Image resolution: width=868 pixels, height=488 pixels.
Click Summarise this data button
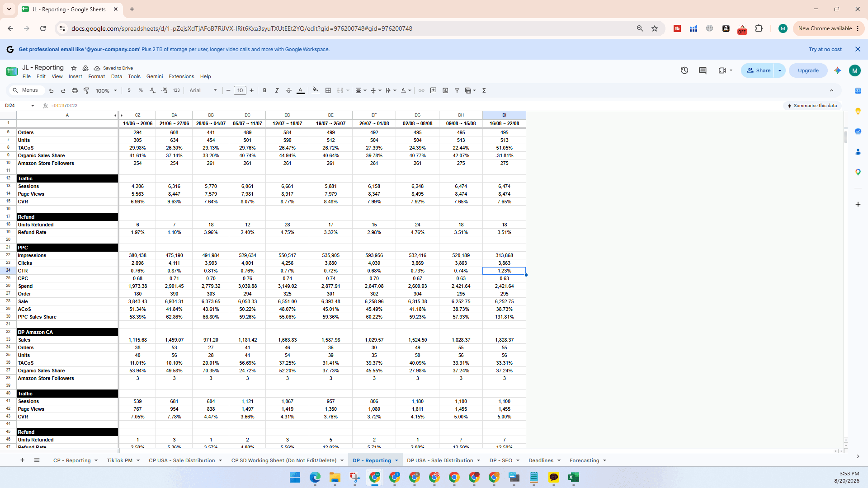812,106
